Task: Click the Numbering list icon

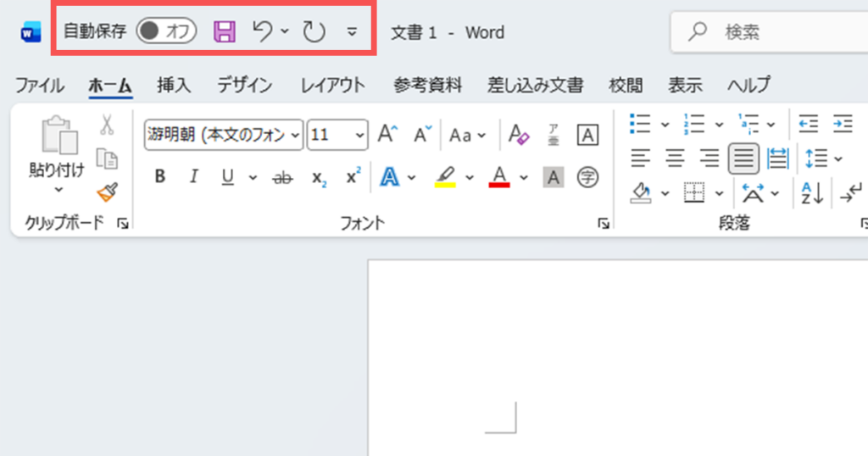Action: [693, 124]
